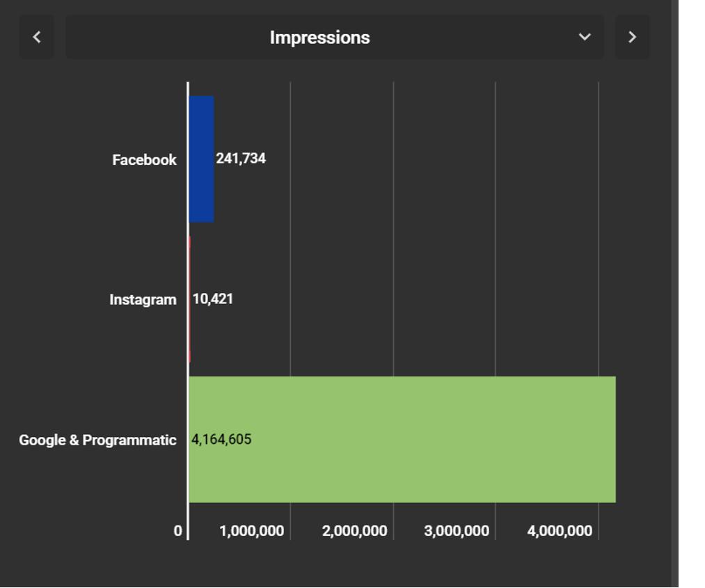Click the 1,000,000 axis tick label
Image resolution: width=705 pixels, height=588 pixels.
pyautogui.click(x=251, y=531)
